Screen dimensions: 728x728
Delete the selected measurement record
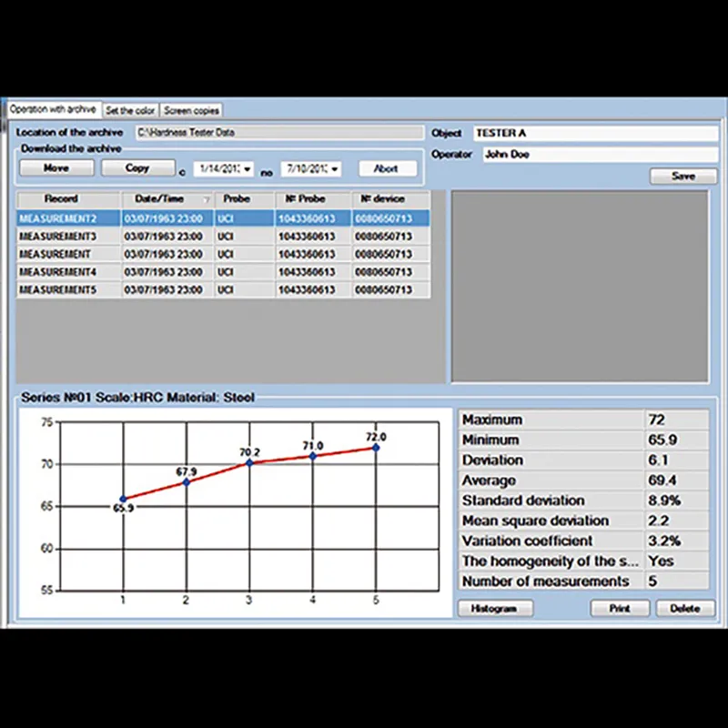coord(685,608)
